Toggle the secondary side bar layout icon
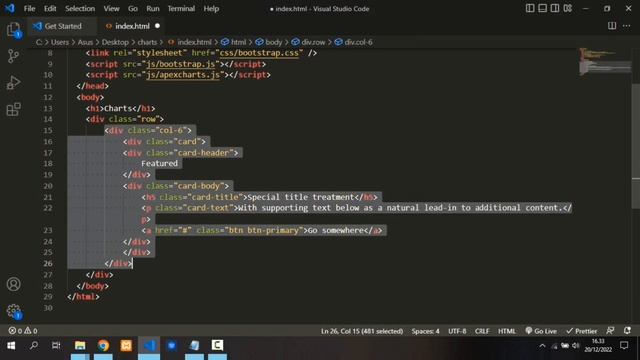Screen dimensions: 640x360 555,8
